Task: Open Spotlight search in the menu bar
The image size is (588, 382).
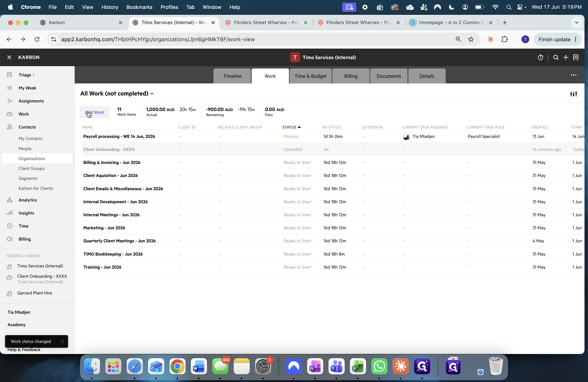Action: (x=508, y=7)
